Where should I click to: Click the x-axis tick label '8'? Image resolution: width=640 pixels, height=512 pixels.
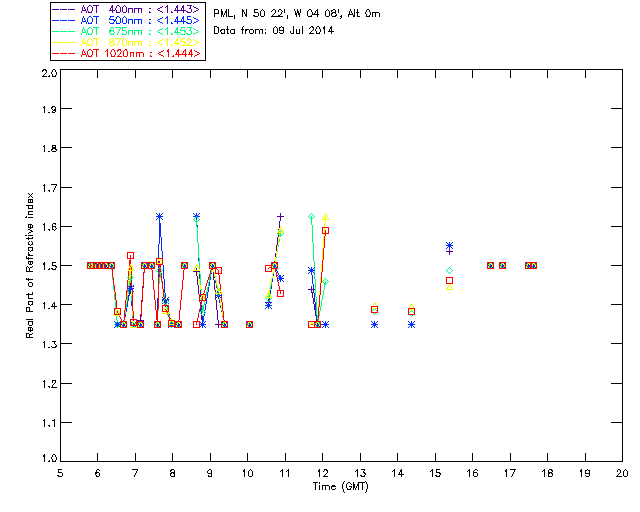(x=173, y=473)
